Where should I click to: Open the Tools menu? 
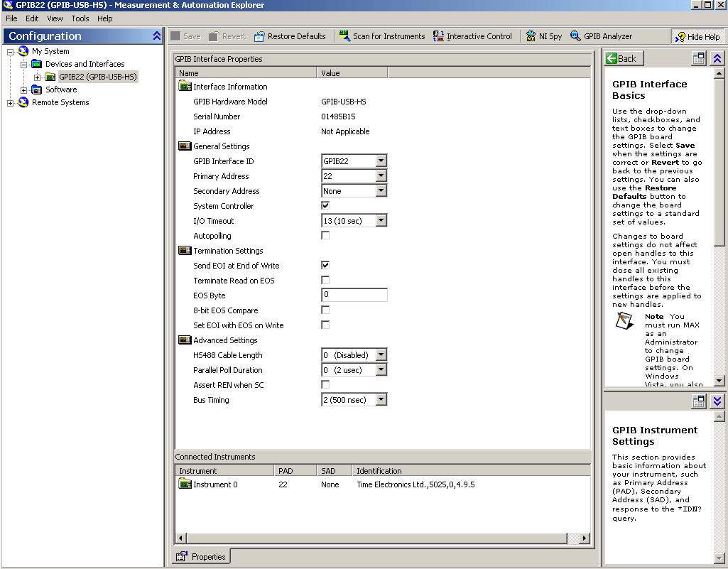pos(80,18)
